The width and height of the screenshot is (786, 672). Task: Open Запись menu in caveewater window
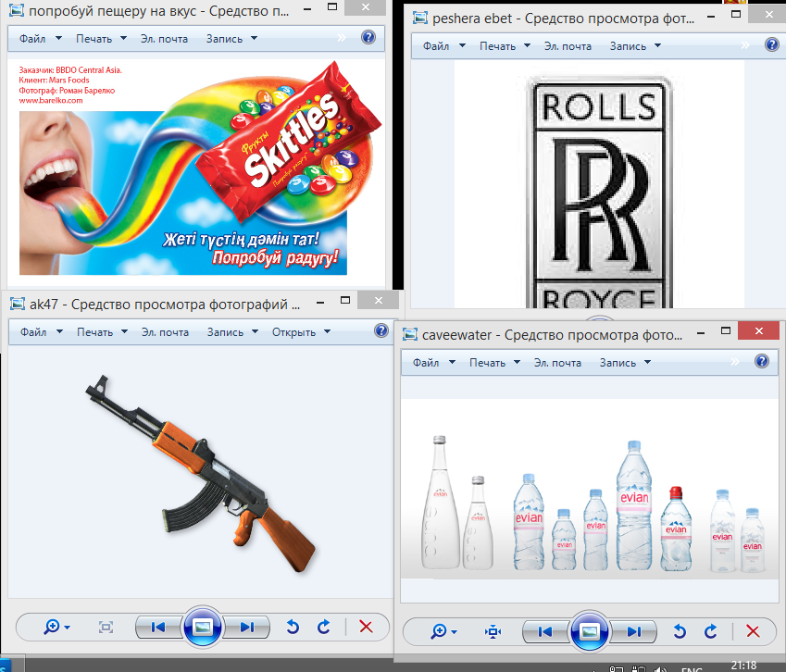tap(625, 362)
